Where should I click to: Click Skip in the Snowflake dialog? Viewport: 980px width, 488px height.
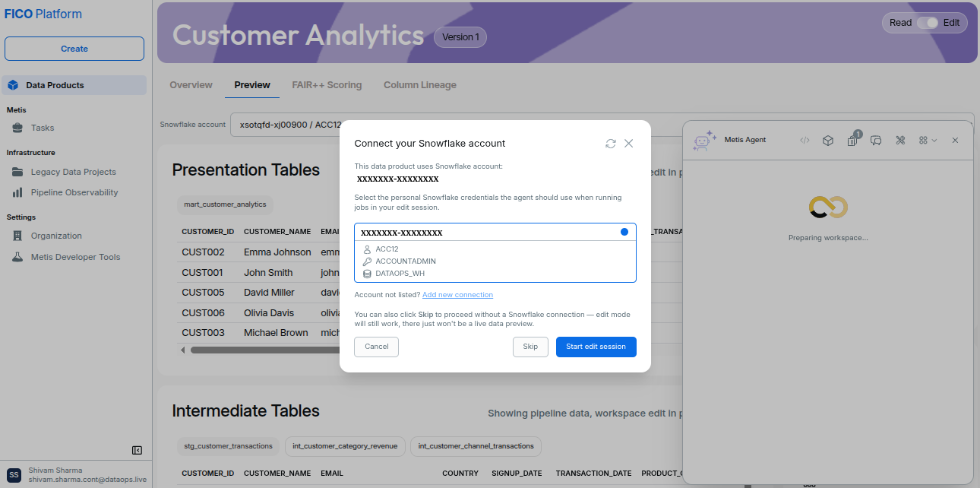pyautogui.click(x=530, y=347)
